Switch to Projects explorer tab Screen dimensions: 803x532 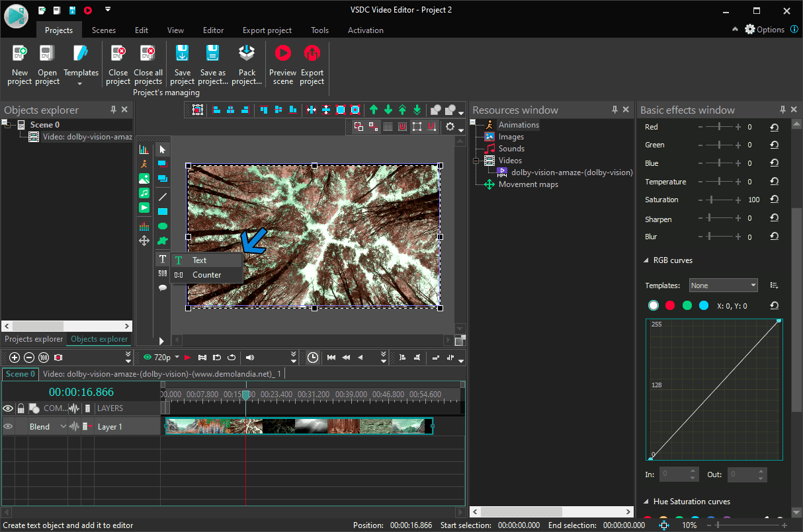34,339
